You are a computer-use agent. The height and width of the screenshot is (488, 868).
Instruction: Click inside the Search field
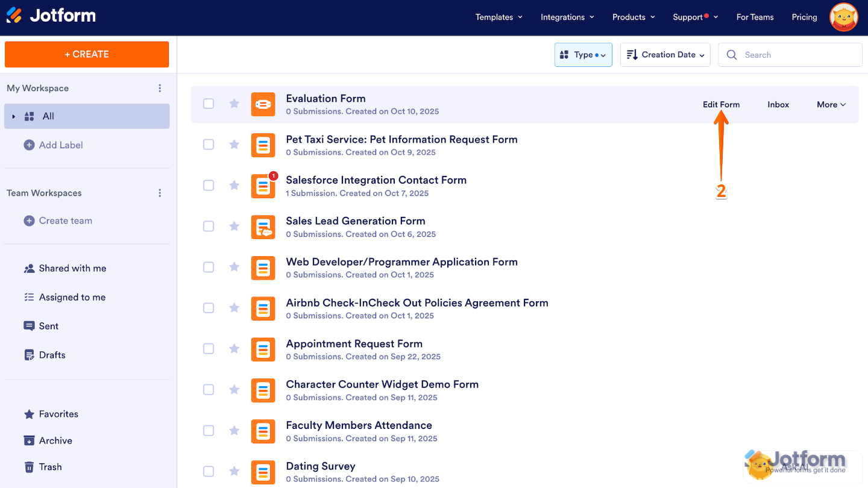tap(790, 54)
